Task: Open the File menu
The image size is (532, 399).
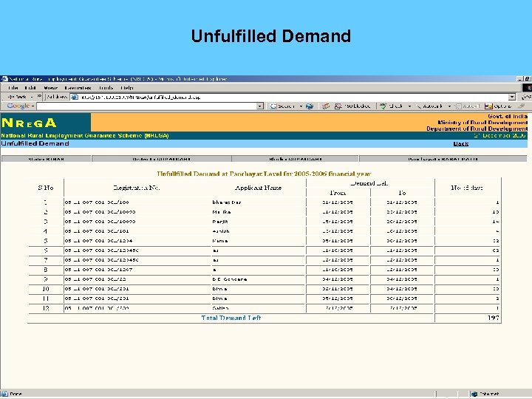Action: click(x=13, y=88)
